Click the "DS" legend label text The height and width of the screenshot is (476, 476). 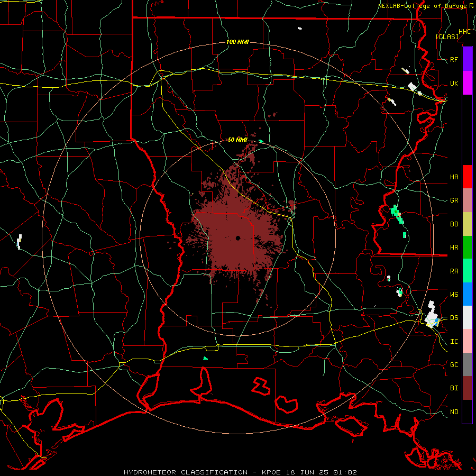click(x=454, y=317)
